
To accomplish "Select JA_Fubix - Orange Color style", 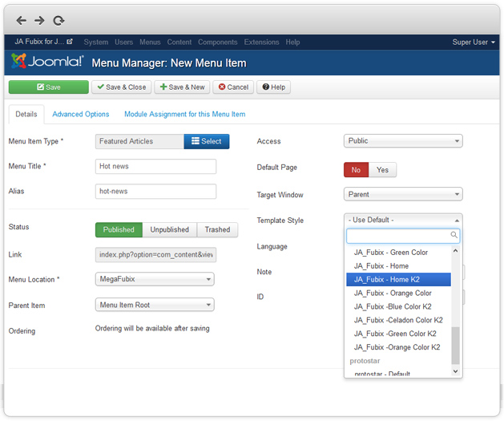I will pyautogui.click(x=398, y=293).
